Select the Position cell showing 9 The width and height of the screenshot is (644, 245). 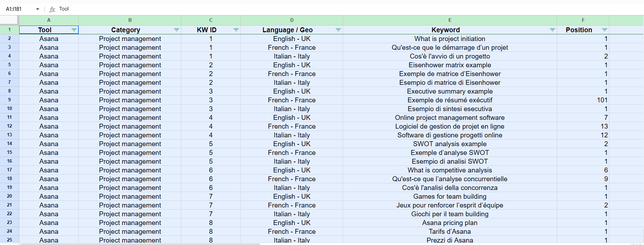click(583, 179)
